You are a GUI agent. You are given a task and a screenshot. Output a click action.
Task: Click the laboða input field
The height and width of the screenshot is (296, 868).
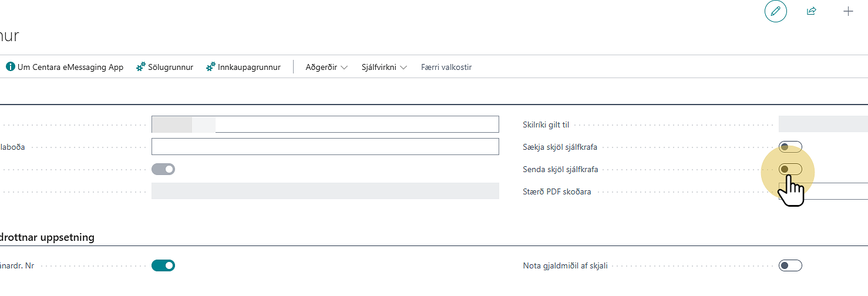pyautogui.click(x=325, y=146)
